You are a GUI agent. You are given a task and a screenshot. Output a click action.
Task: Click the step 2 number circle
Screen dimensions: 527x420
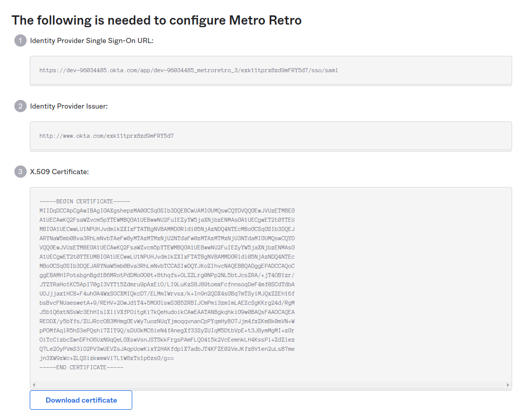pos(21,106)
